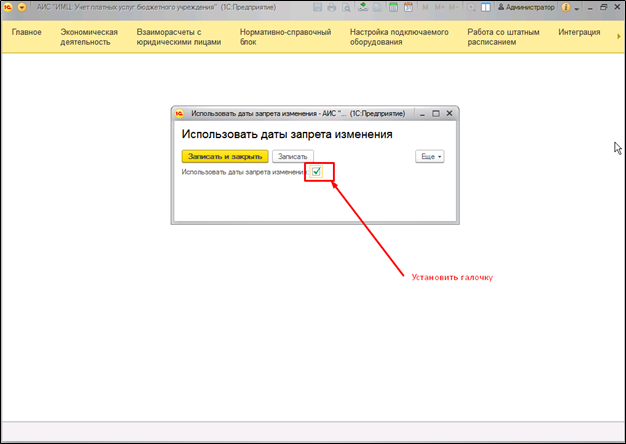Open 'Интеграция' section
This screenshot has height=444, width=626.
(579, 32)
